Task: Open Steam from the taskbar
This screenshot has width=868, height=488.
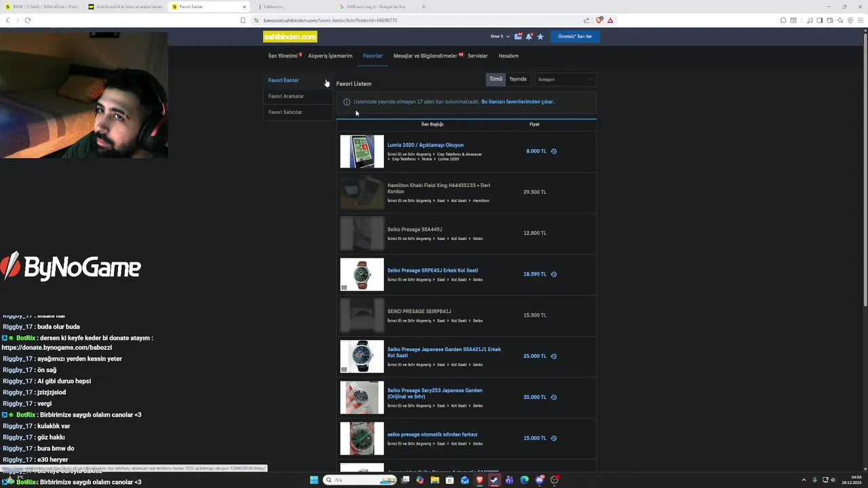Action: point(494,480)
